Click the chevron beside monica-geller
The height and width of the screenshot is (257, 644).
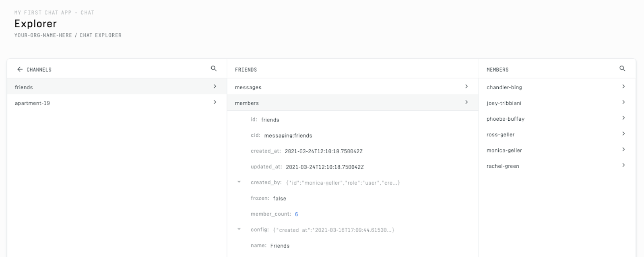pos(624,149)
